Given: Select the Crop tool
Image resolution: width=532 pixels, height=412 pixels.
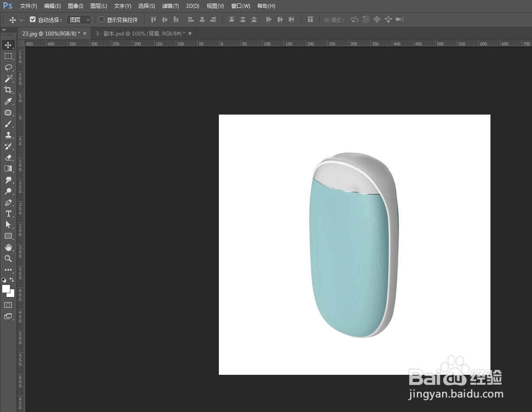Looking at the screenshot, I should coord(8,90).
